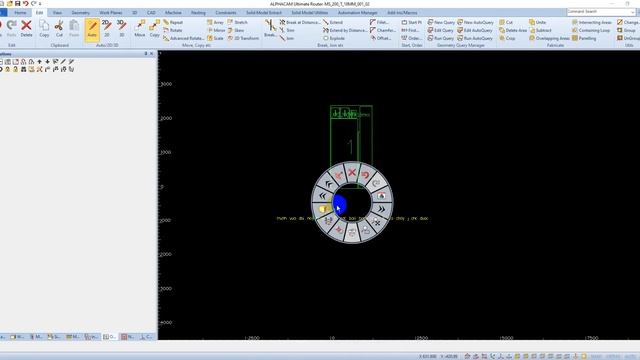
Task: Click the Save icon in quick access toolbar
Action: pos(18,3)
